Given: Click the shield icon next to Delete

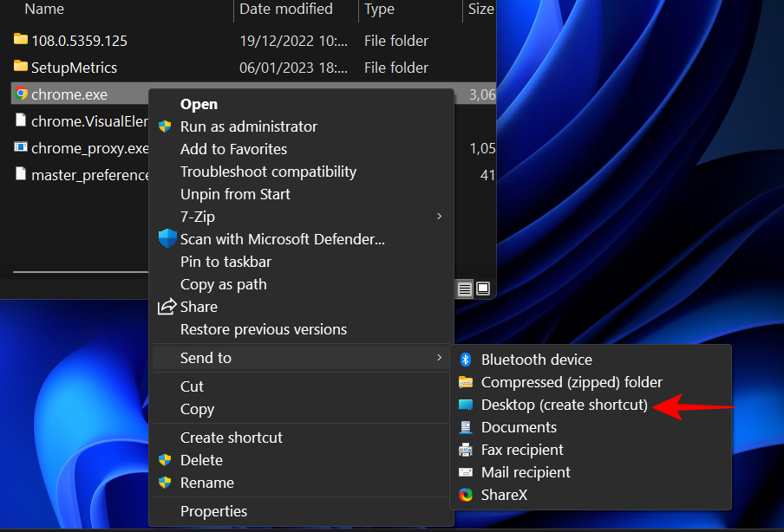Looking at the screenshot, I should point(166,460).
